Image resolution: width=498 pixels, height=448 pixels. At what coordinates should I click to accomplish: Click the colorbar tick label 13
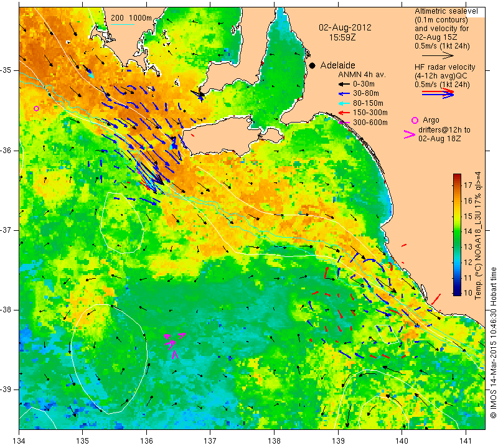click(x=468, y=246)
